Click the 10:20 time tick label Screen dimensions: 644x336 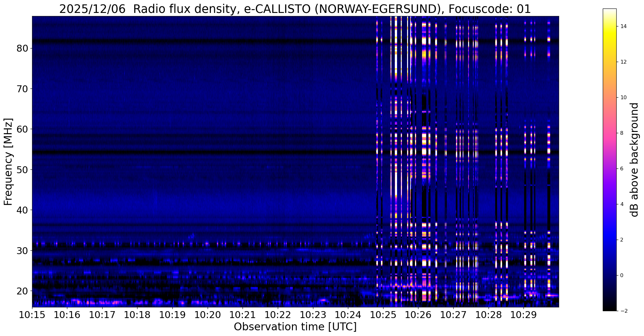tap(207, 315)
